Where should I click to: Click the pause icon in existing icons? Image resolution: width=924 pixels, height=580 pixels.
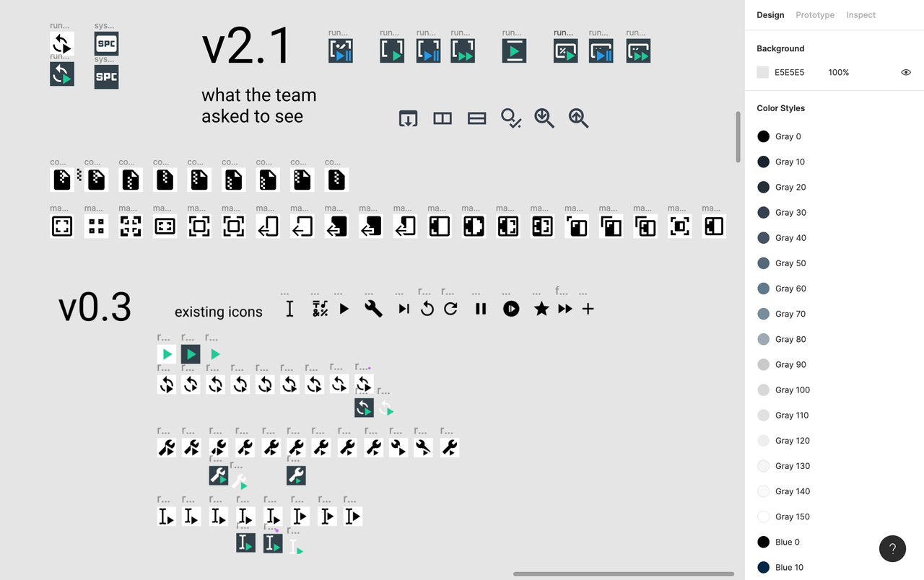[x=481, y=309]
